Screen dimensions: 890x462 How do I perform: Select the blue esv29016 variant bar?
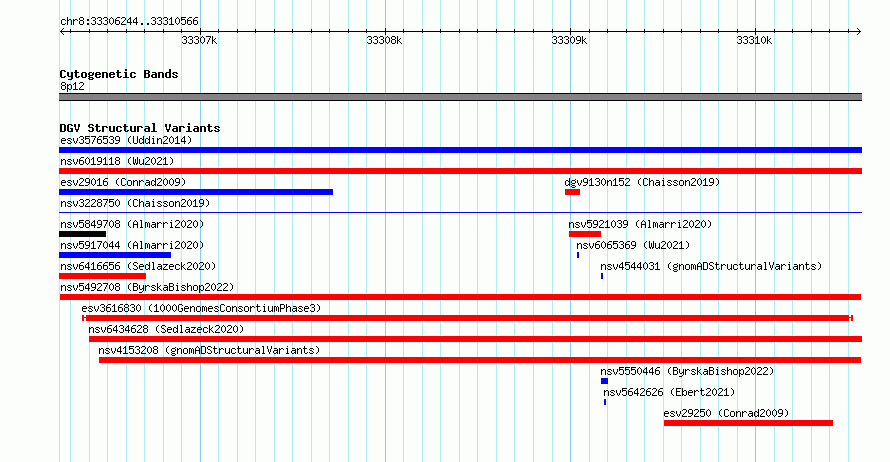point(196,192)
